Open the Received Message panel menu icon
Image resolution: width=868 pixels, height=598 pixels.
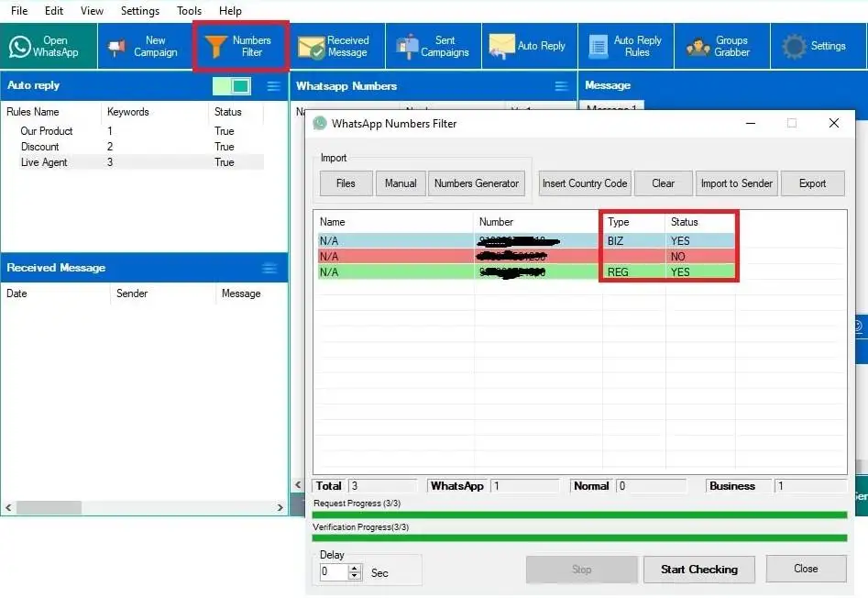(269, 269)
